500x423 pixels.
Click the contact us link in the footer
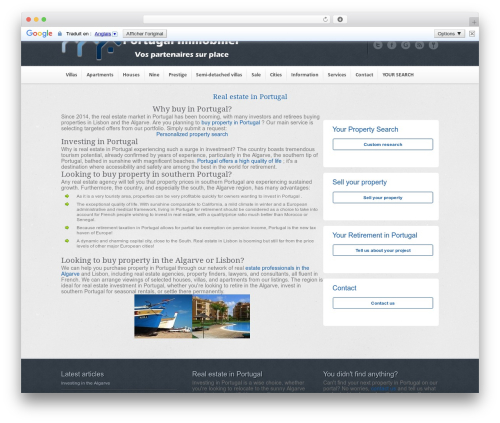click(x=383, y=388)
